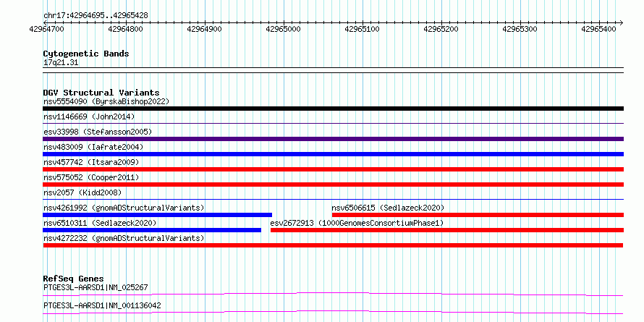
Task: Click ruler position 42965000
Action: click(x=284, y=29)
